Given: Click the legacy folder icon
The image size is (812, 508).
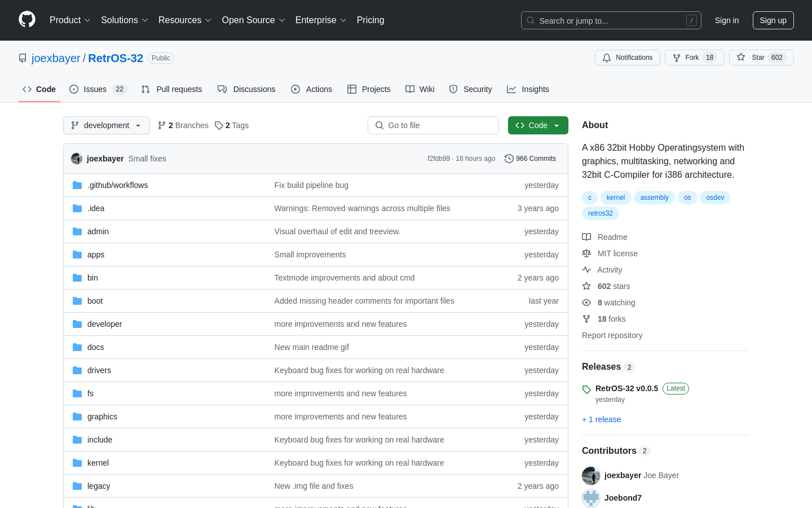Looking at the screenshot, I should pos(77,486).
